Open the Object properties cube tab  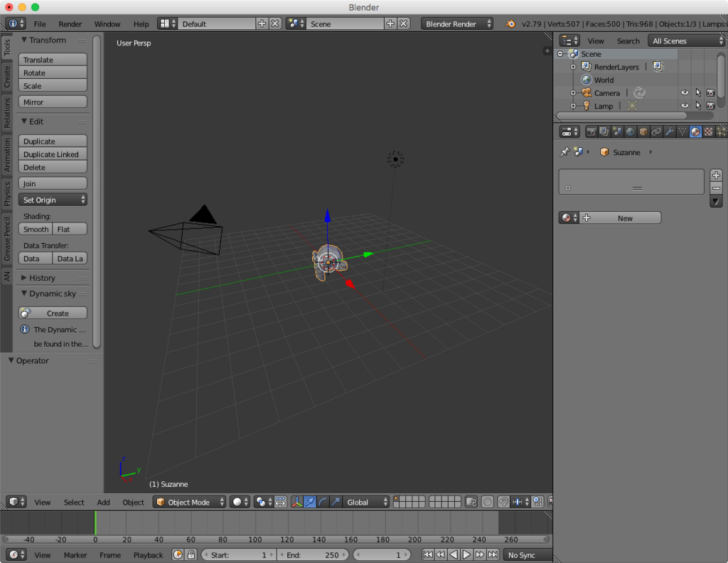click(643, 132)
